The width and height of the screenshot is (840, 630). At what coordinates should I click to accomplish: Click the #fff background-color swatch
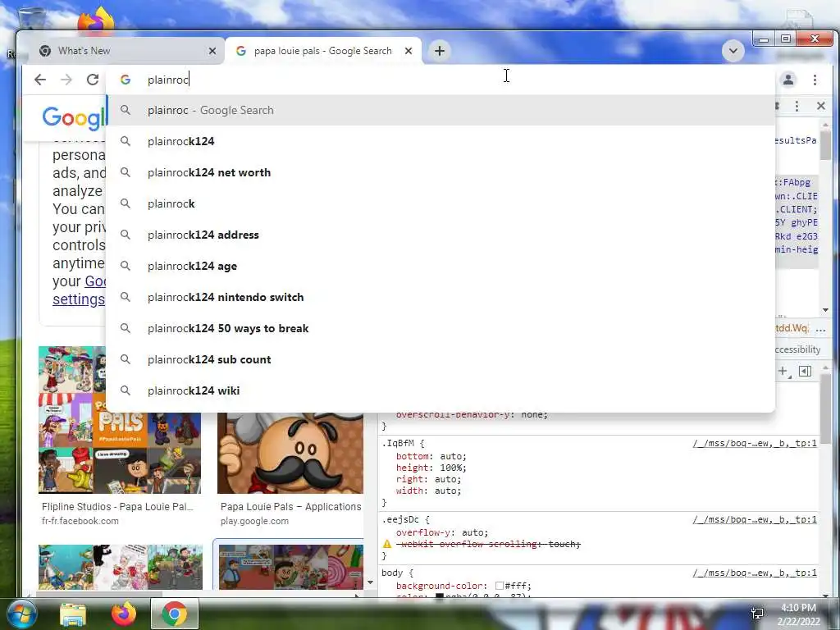tap(500, 586)
